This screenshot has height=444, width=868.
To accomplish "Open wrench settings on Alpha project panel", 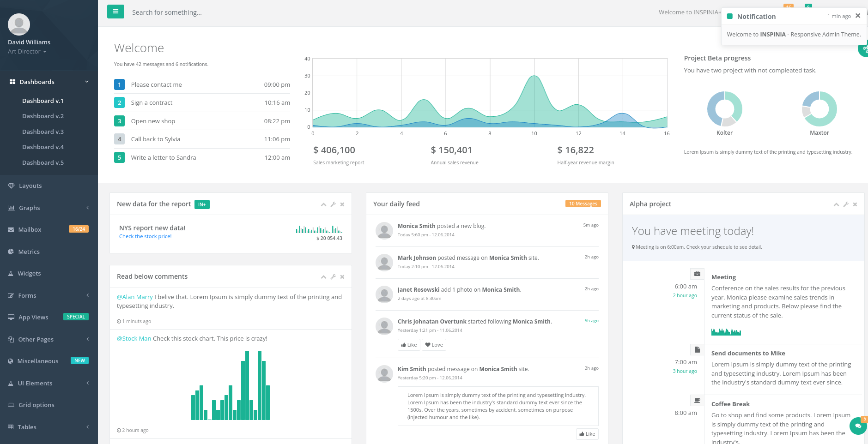I will [846, 204].
